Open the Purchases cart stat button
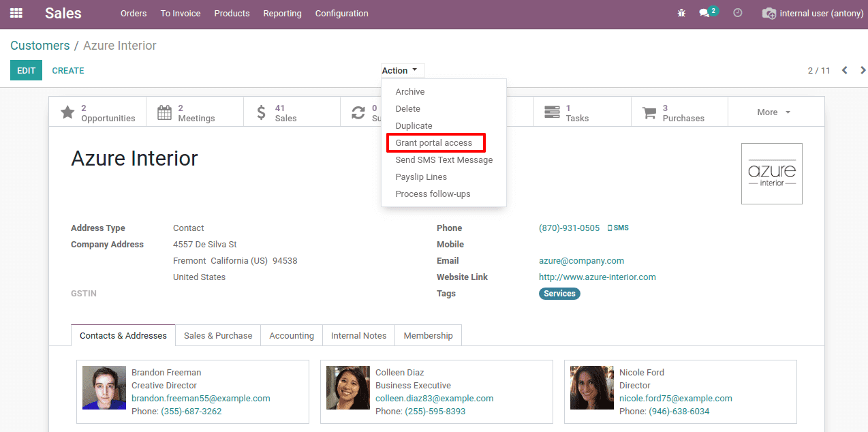This screenshot has width=868, height=432. click(679, 112)
